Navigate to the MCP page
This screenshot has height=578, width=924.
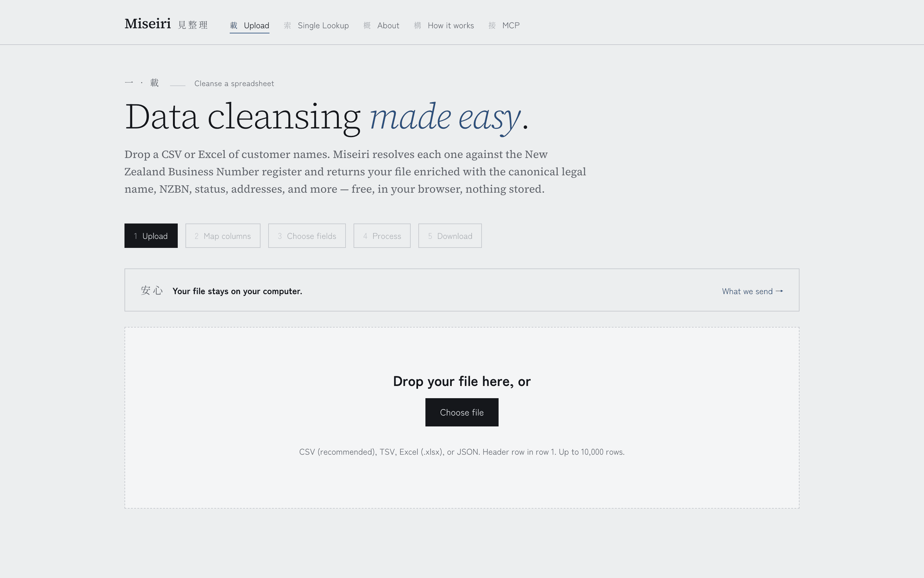tap(504, 26)
